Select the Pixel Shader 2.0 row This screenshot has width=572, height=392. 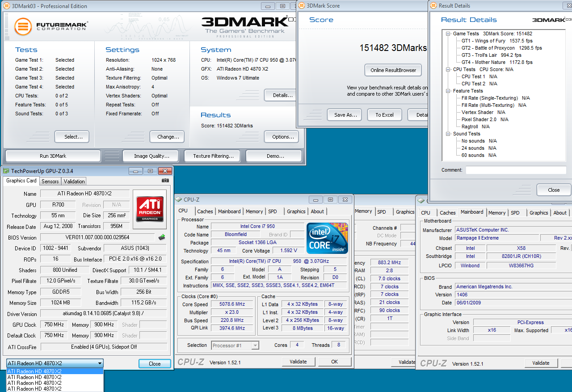[485, 119]
